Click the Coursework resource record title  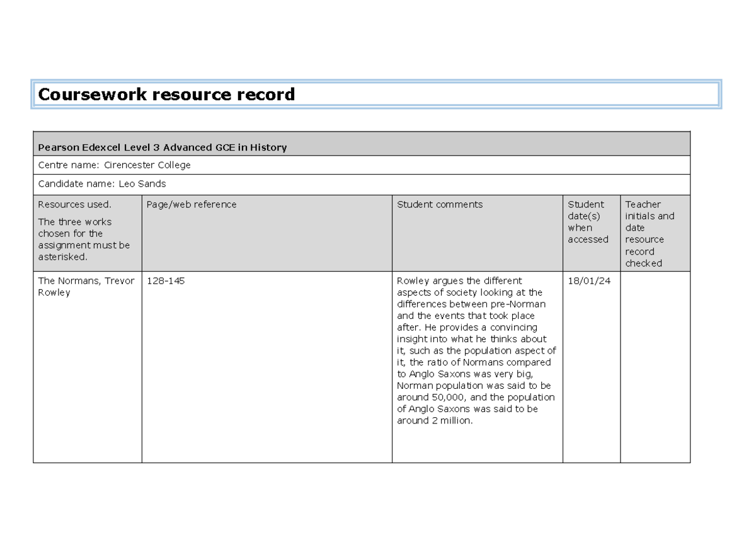tap(166, 94)
